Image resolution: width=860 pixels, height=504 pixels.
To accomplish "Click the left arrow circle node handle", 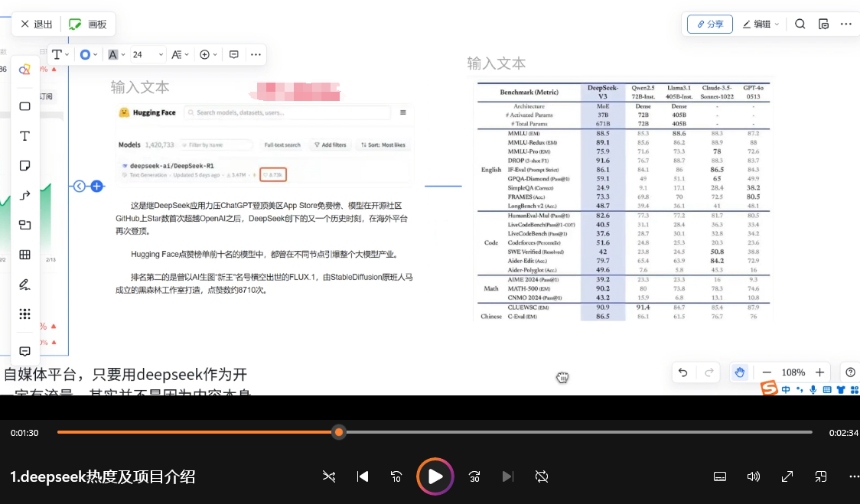I will coord(80,187).
